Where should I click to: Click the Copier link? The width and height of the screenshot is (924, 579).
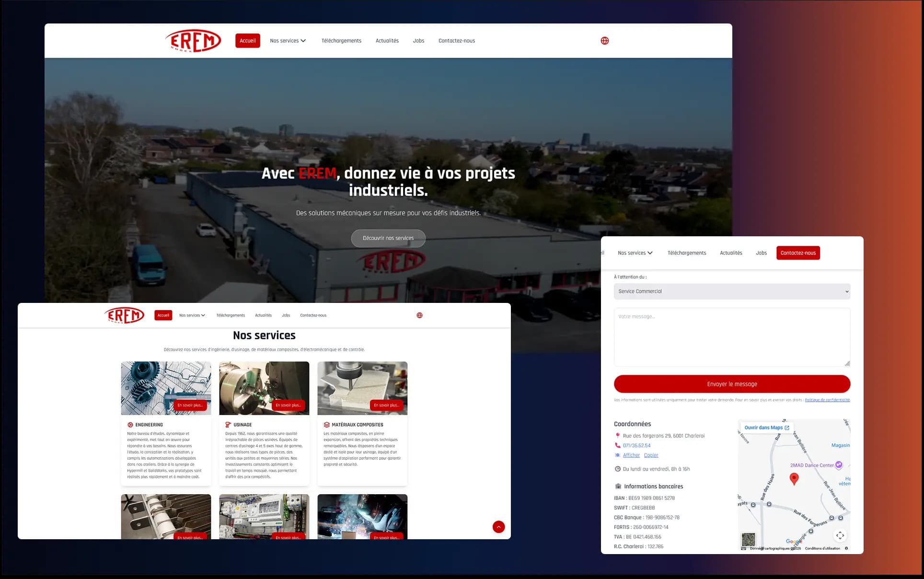coord(651,455)
